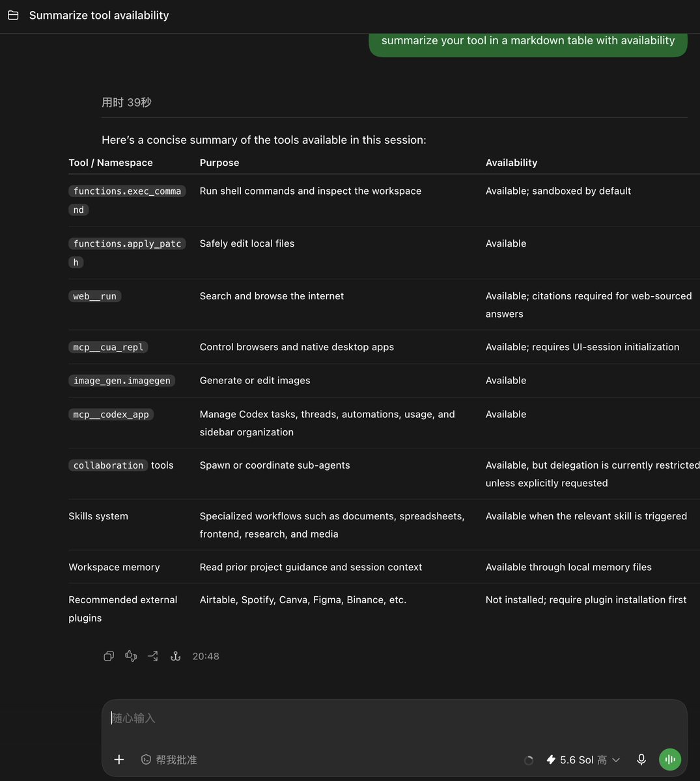Click the folder icon beside the conversation title
The width and height of the screenshot is (700, 781).
click(13, 15)
